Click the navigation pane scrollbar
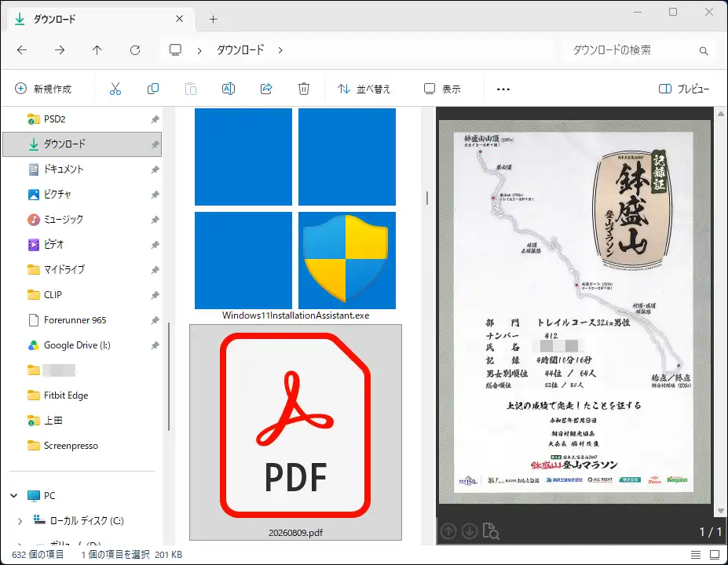728x565 pixels. point(169,377)
